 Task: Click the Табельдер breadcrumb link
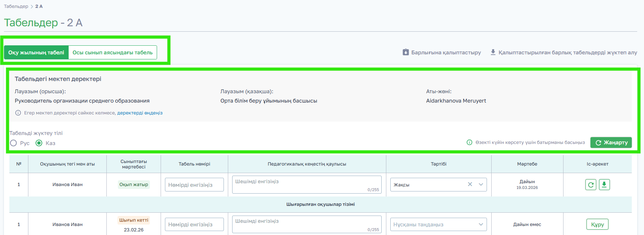click(16, 6)
